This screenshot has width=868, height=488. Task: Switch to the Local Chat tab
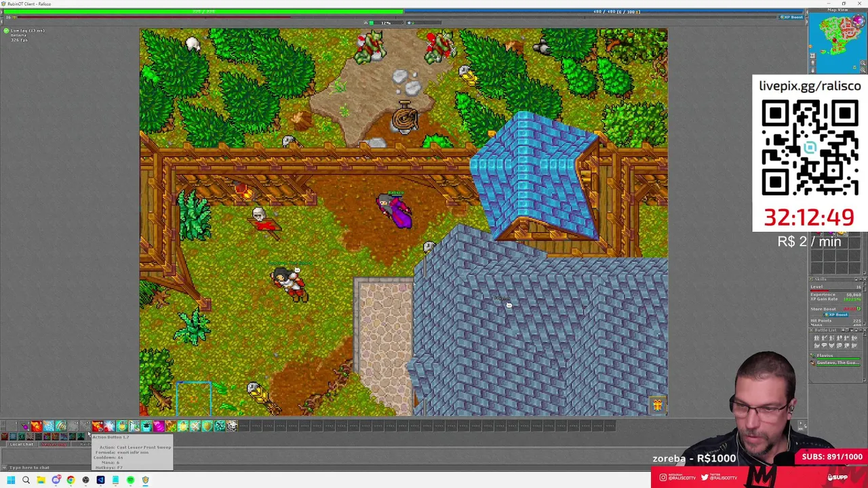pos(22,444)
